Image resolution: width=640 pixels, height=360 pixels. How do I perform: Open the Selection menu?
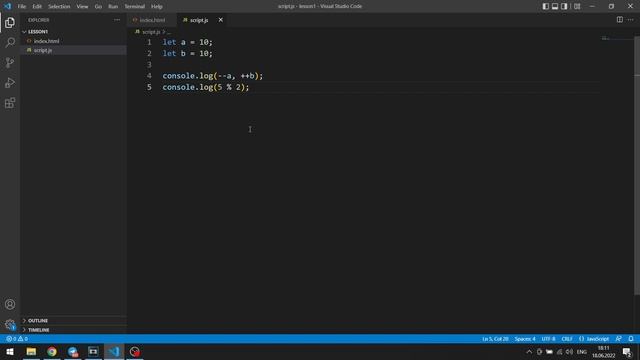59,6
